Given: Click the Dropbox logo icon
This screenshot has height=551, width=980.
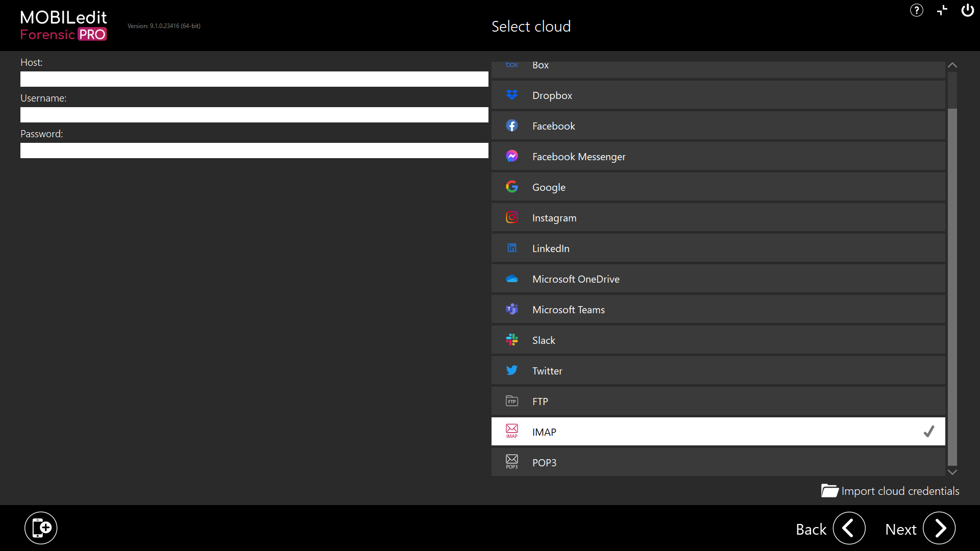Looking at the screenshot, I should point(511,95).
